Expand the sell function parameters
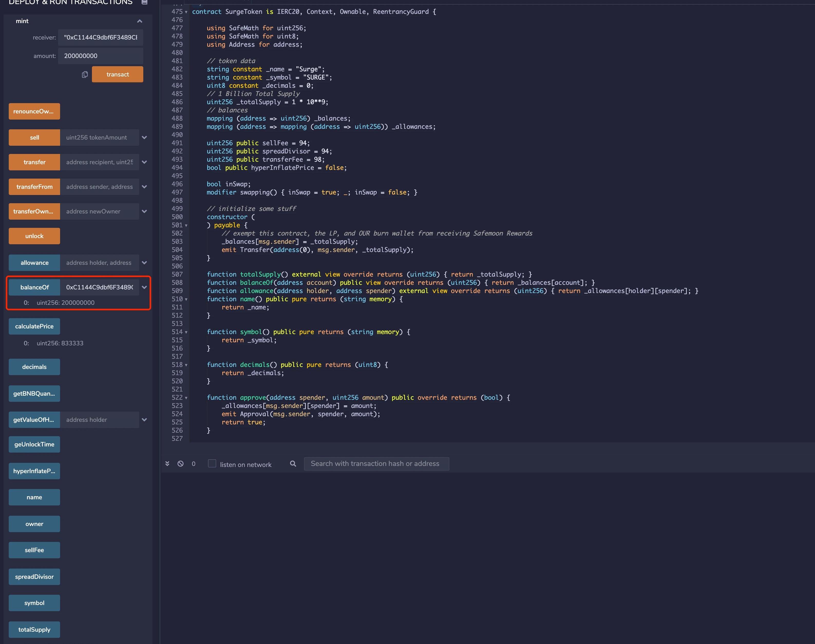 pos(144,138)
